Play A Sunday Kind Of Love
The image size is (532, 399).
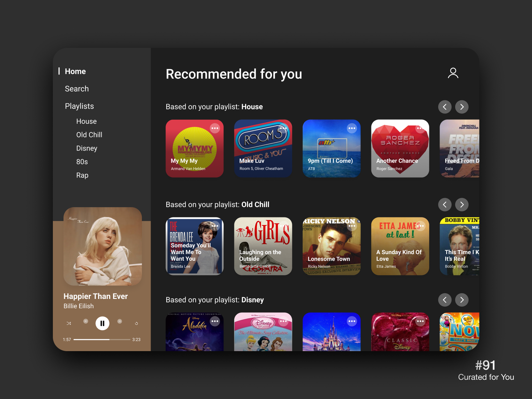[x=400, y=246]
